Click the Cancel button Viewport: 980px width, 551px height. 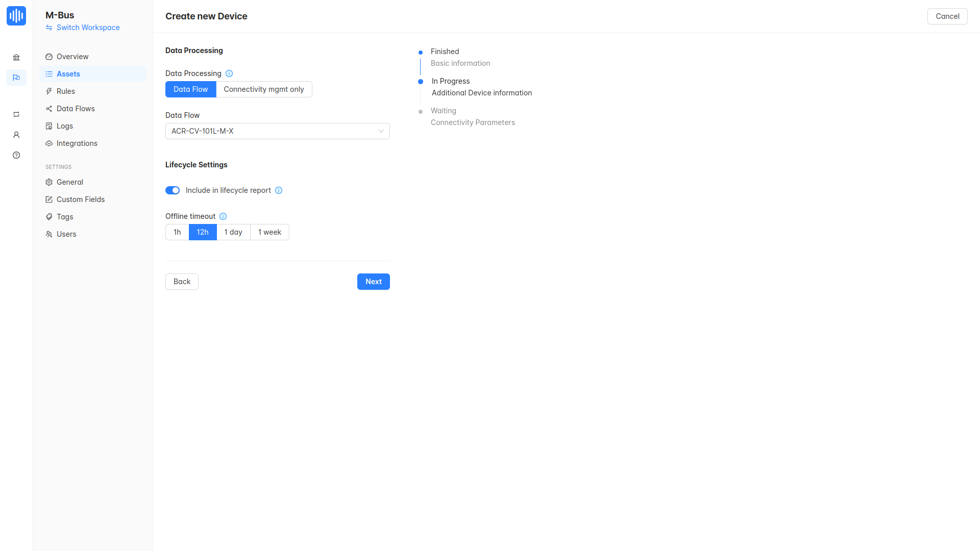click(x=947, y=16)
